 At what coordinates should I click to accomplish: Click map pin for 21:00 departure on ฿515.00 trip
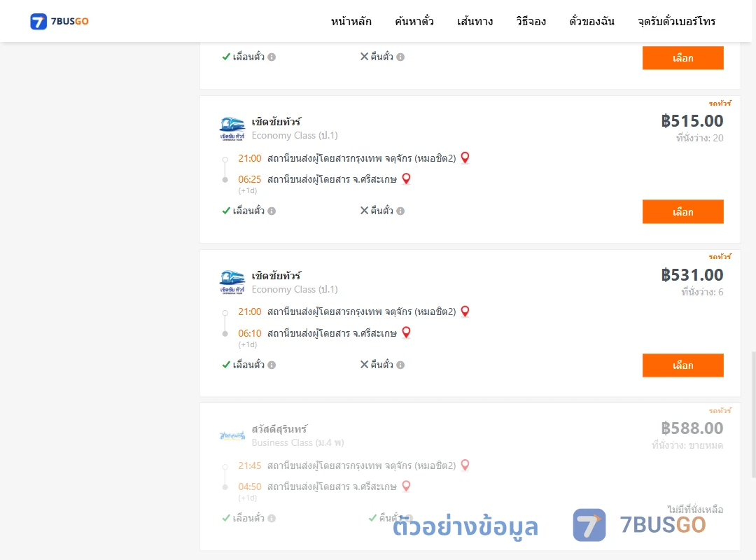465,157
